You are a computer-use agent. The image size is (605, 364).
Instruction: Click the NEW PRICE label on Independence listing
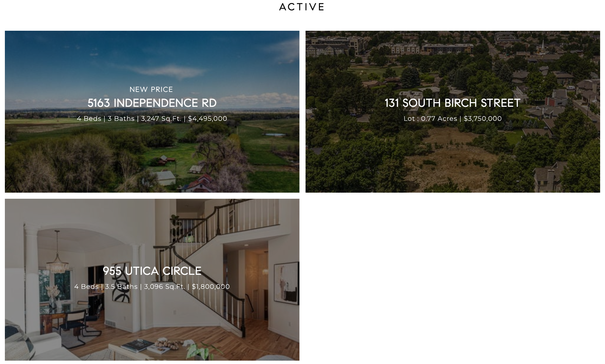pos(151,89)
